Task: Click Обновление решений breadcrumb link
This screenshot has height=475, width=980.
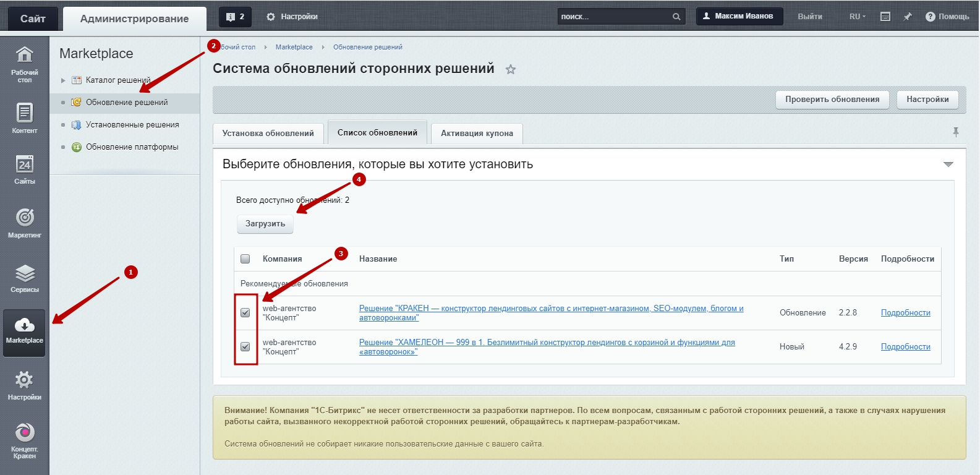Action: click(x=367, y=47)
